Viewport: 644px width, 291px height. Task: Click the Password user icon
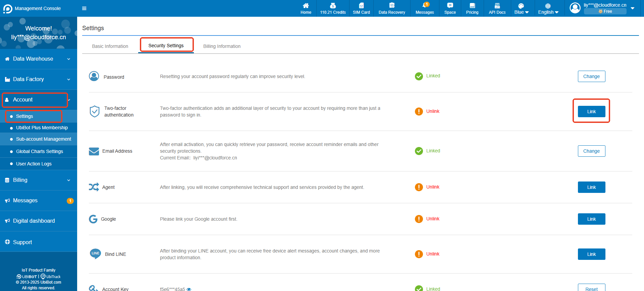94,76
